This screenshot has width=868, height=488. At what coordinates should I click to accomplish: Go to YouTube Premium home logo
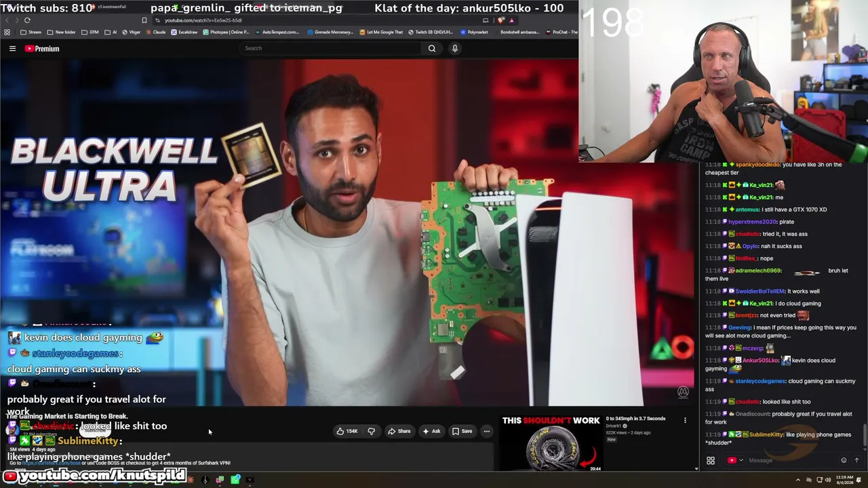(42, 49)
